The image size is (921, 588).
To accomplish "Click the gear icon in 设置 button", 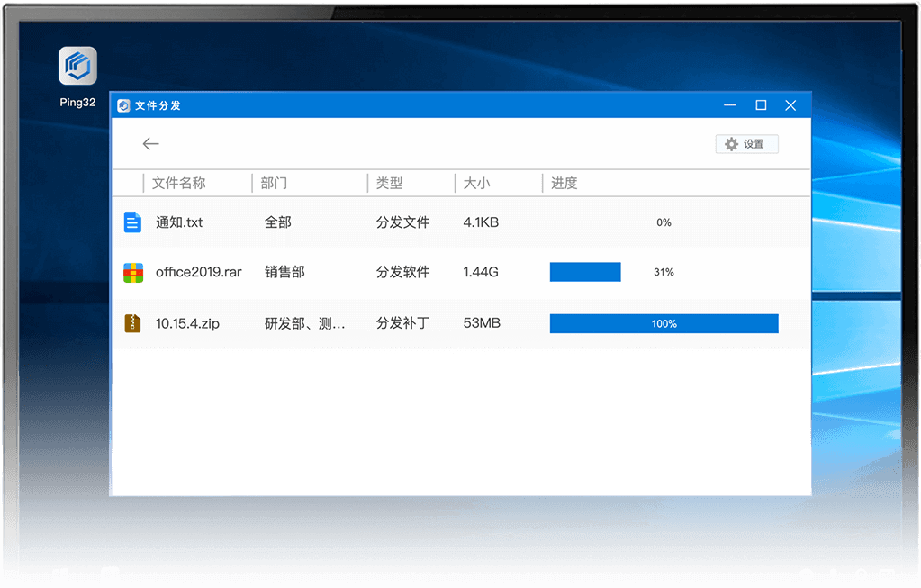I will (731, 144).
